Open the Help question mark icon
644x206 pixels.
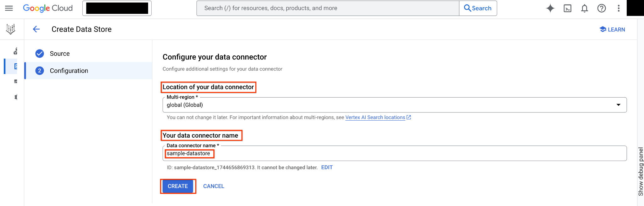click(602, 9)
